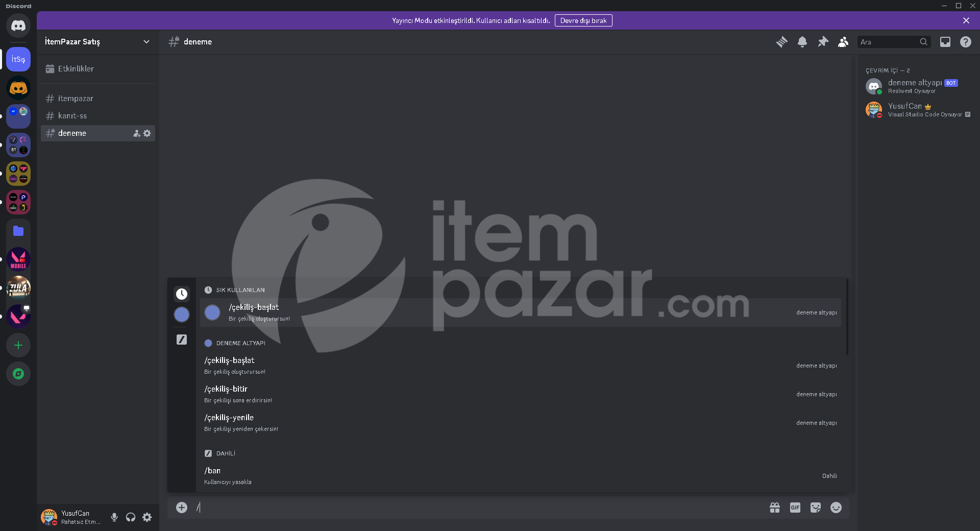Click 'Bir çekilişi sona erdirirsin!' description

238,400
